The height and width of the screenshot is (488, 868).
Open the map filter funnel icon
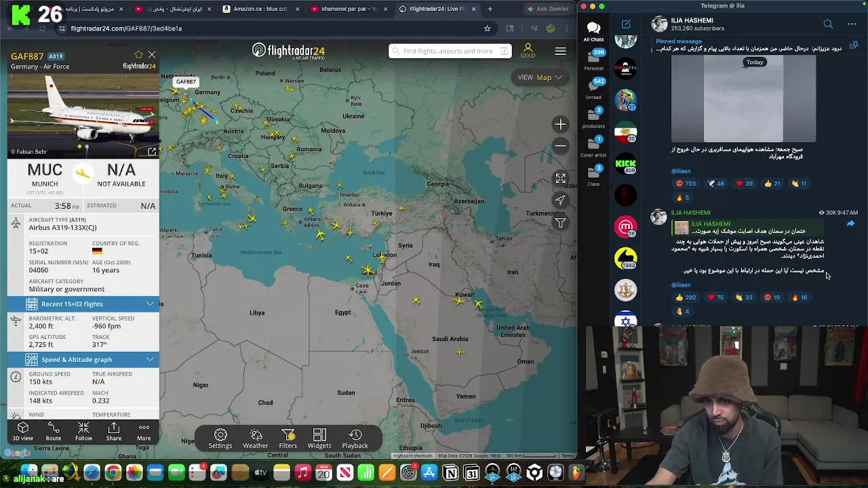[x=560, y=222]
